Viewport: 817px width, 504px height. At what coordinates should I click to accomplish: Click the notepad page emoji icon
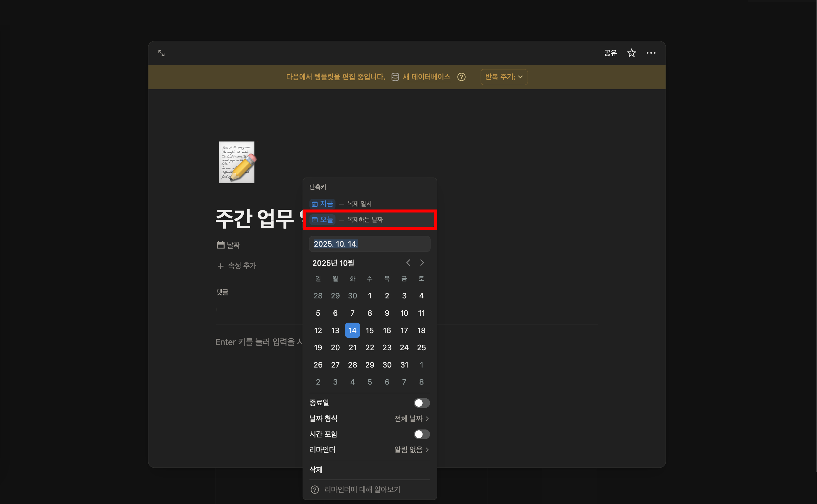237,162
